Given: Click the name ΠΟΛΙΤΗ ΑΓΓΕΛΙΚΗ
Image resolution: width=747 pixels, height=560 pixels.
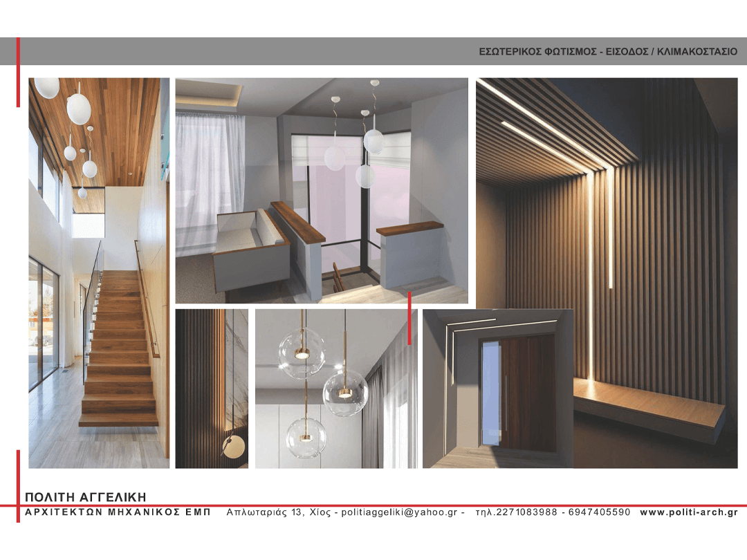Looking at the screenshot, I should coord(85,497).
